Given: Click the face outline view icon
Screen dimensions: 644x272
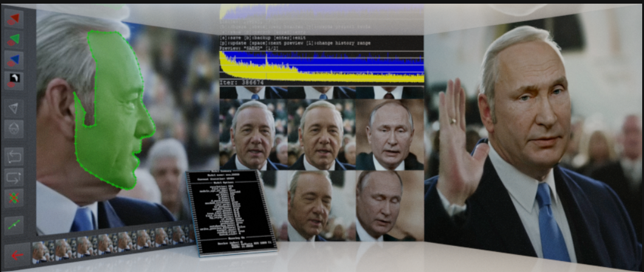Looking at the screenshot, I should click(14, 129).
